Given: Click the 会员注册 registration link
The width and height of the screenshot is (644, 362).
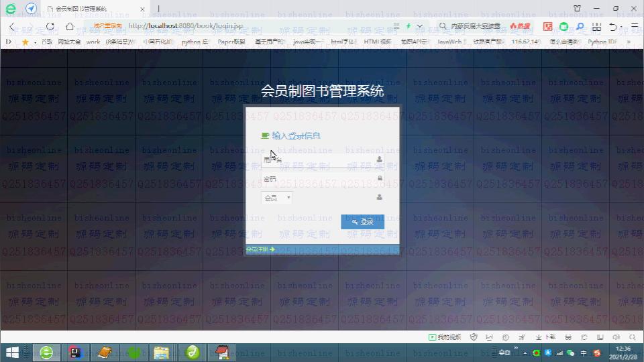Looking at the screenshot, I should click(260, 249).
